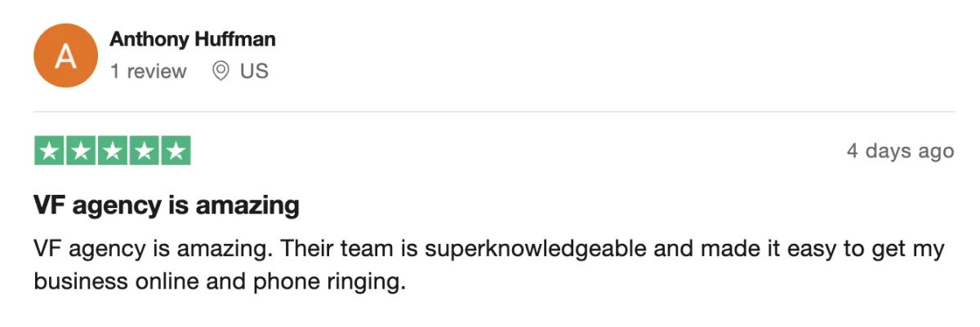Click the second green rating star
The height and width of the screenshot is (327, 980).
click(x=81, y=151)
